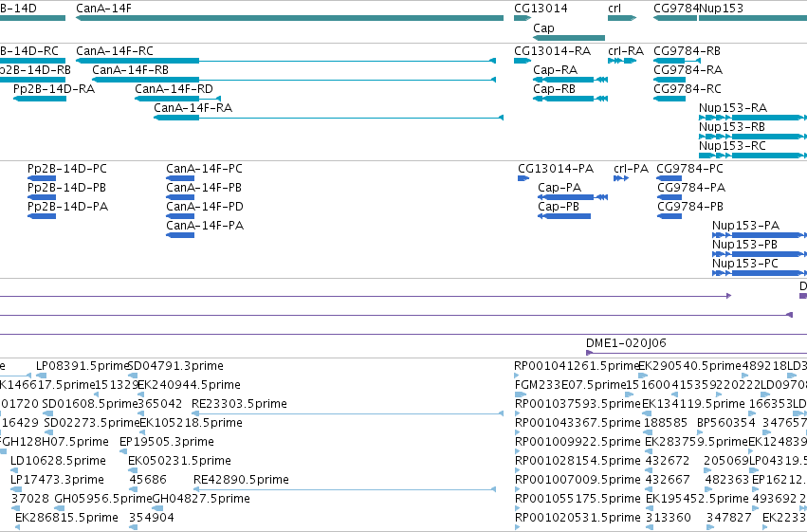Image resolution: width=807 pixels, height=532 pixels.
Task: Click the Nup153-PA protein label
Action: point(745,226)
